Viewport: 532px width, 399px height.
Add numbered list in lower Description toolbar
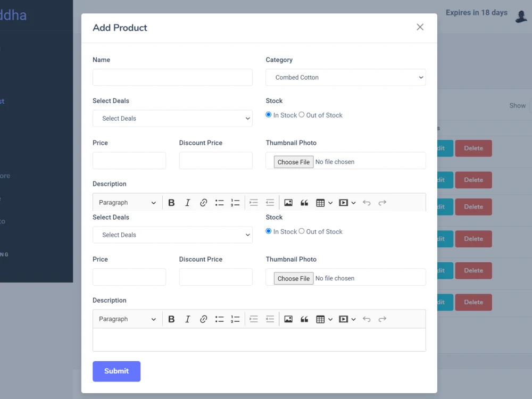point(235,319)
